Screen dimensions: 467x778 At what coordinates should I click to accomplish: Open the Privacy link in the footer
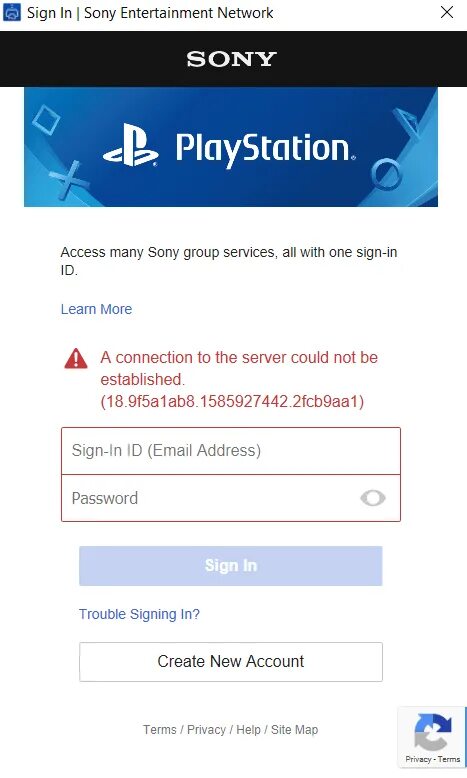click(x=206, y=730)
